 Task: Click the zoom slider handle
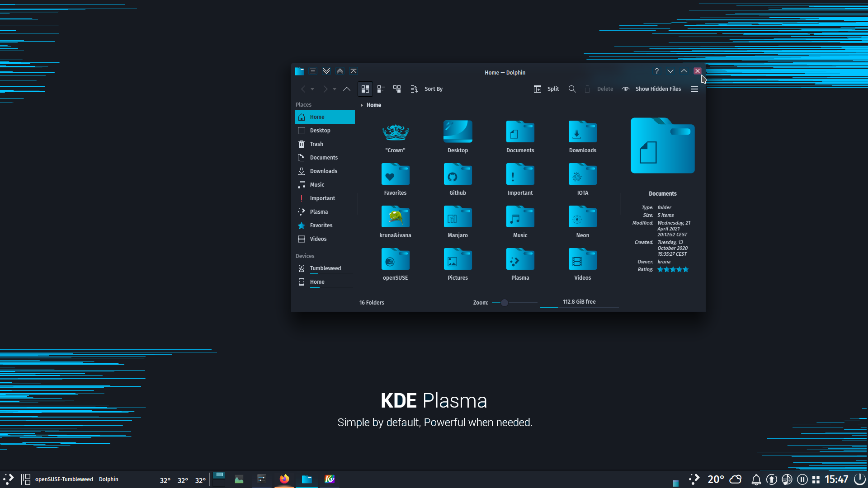pyautogui.click(x=505, y=303)
